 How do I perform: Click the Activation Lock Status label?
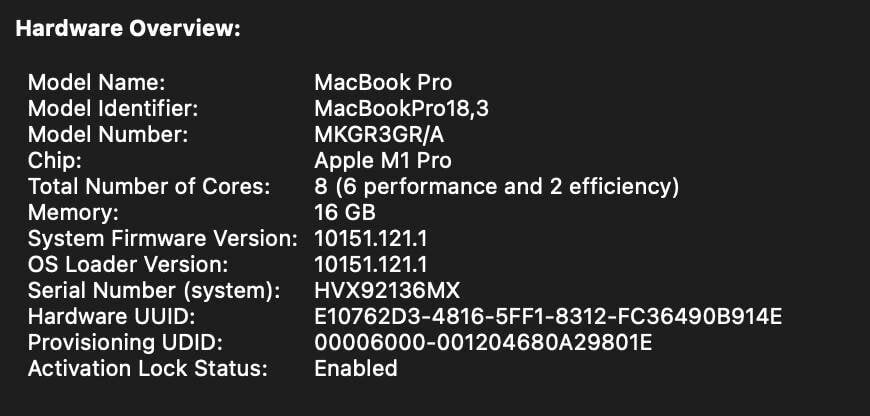[148, 369]
